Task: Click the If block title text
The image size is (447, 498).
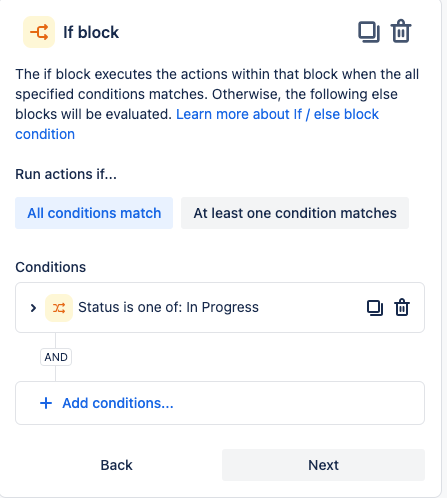Action: point(91,32)
